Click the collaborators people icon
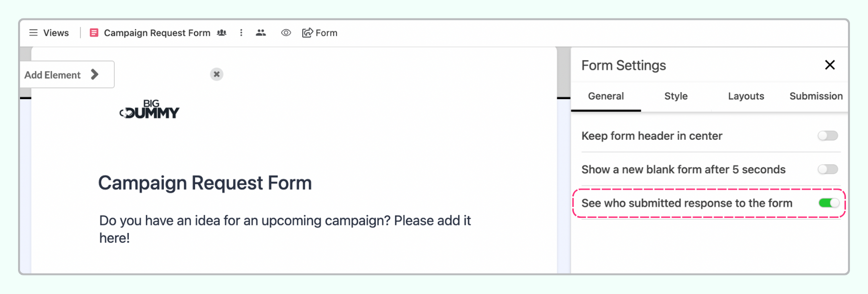Image resolution: width=868 pixels, height=294 pixels. [261, 33]
